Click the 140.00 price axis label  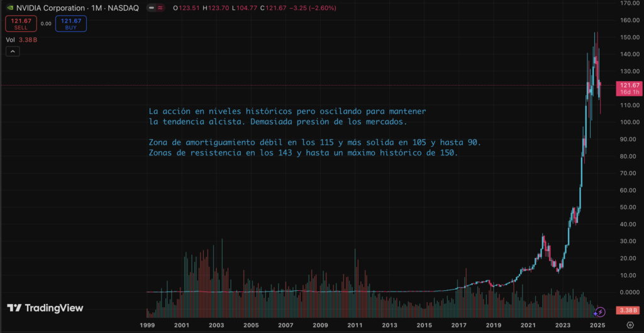click(x=629, y=54)
